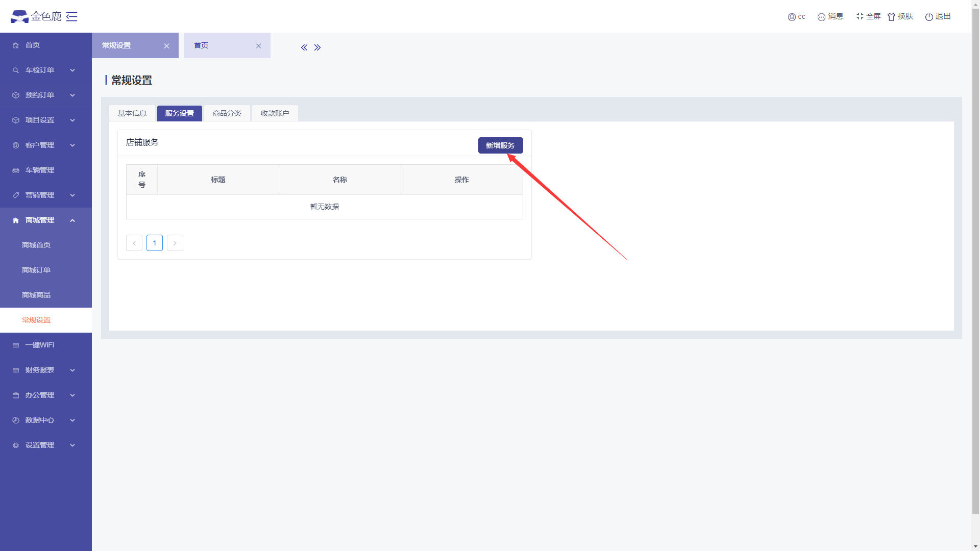Click the 退出 logout button

[938, 16]
